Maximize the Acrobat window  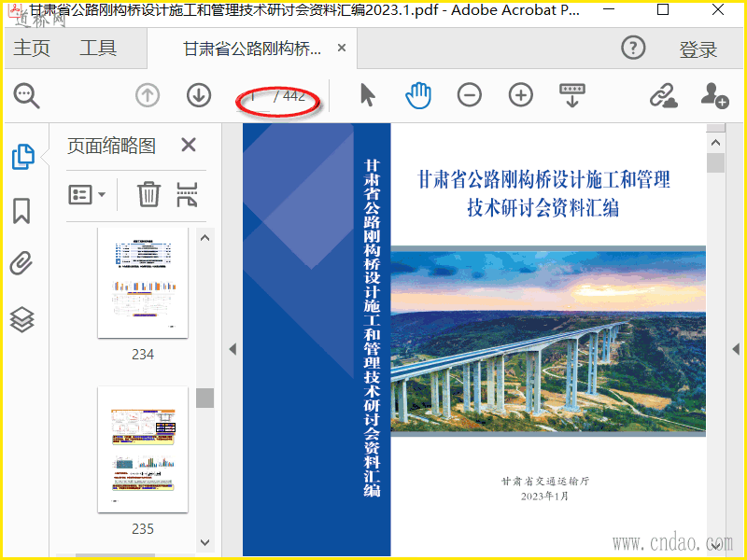pyautogui.click(x=663, y=9)
